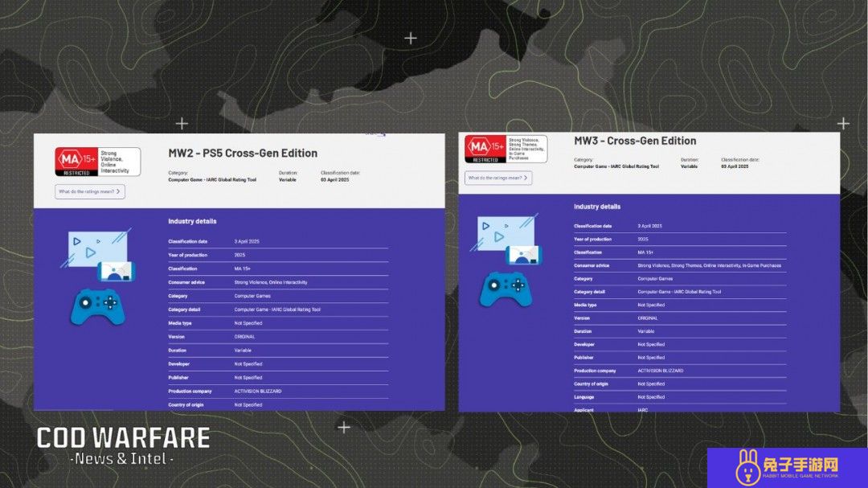Click the MA 15+ rating badge for MW3
The width and height of the screenshot is (868, 488).
[x=506, y=149]
